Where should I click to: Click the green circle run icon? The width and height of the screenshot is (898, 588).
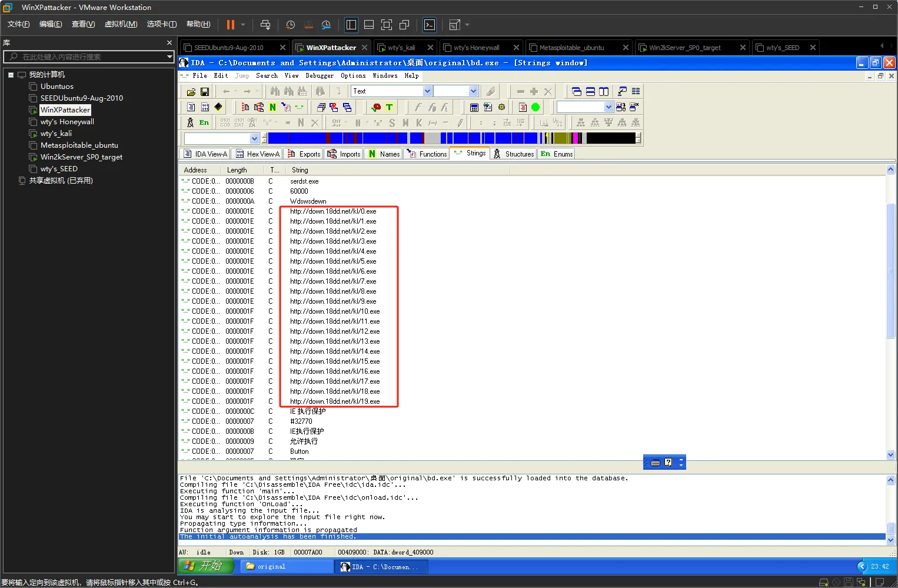(536, 107)
